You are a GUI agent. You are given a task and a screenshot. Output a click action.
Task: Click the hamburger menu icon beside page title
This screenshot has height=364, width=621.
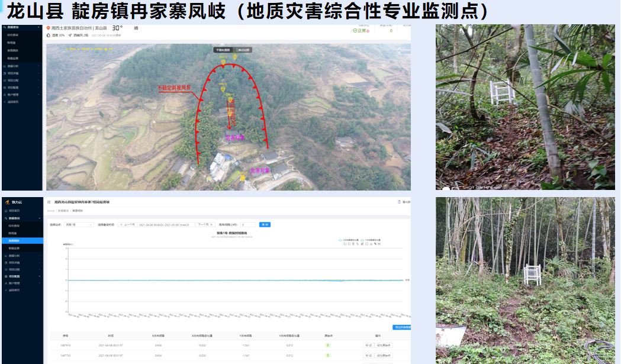tap(49, 202)
